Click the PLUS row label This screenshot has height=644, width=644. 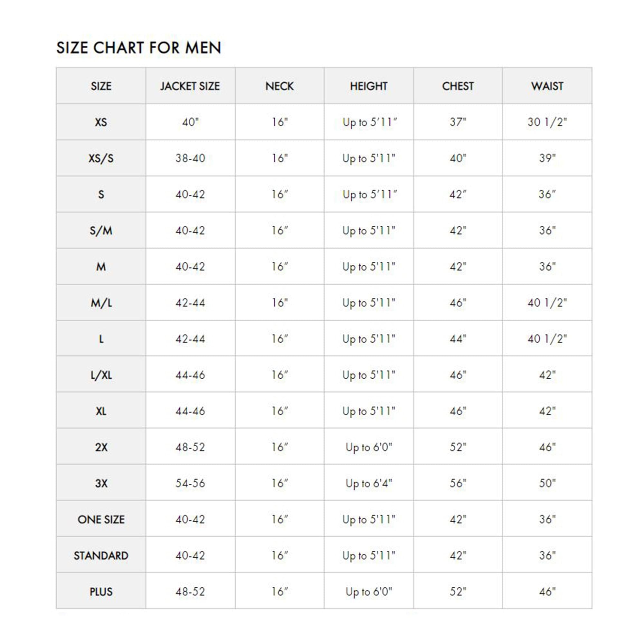click(101, 592)
